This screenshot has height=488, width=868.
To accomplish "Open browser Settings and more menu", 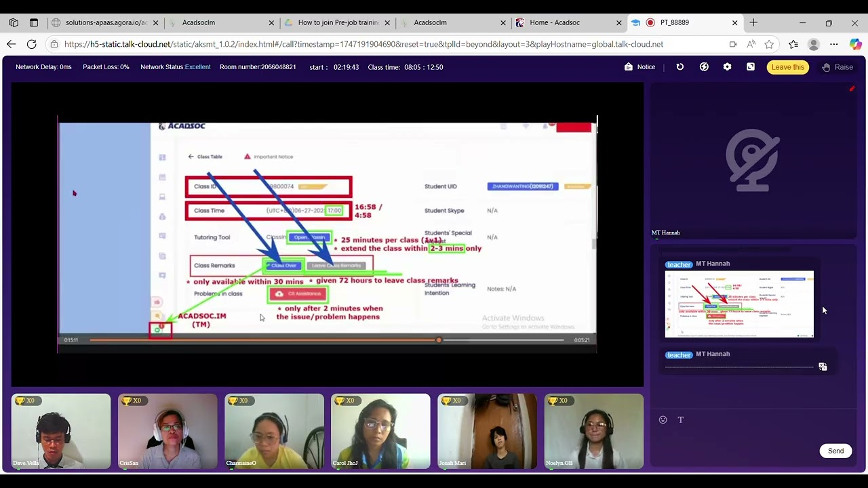I will point(834,44).
